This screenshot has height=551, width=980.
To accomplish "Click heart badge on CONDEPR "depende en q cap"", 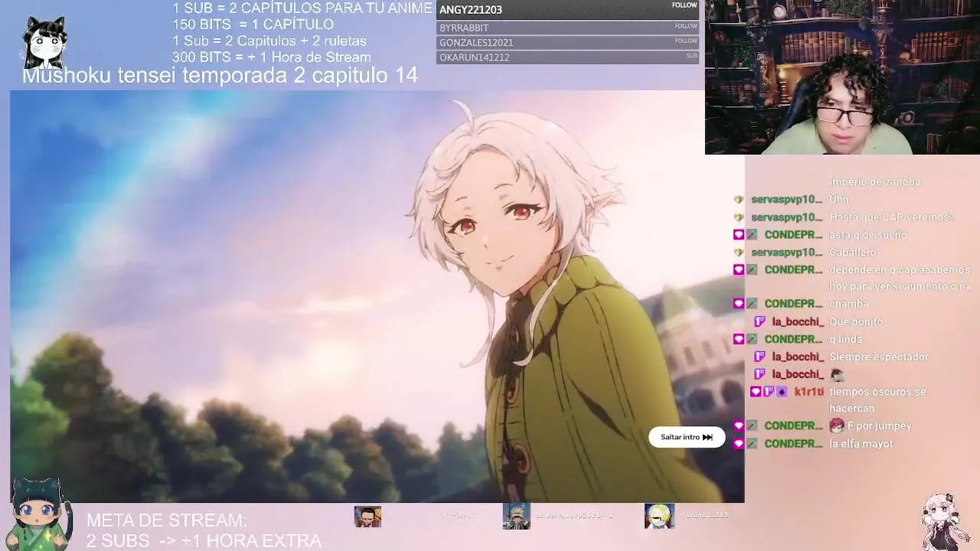I will (x=739, y=270).
